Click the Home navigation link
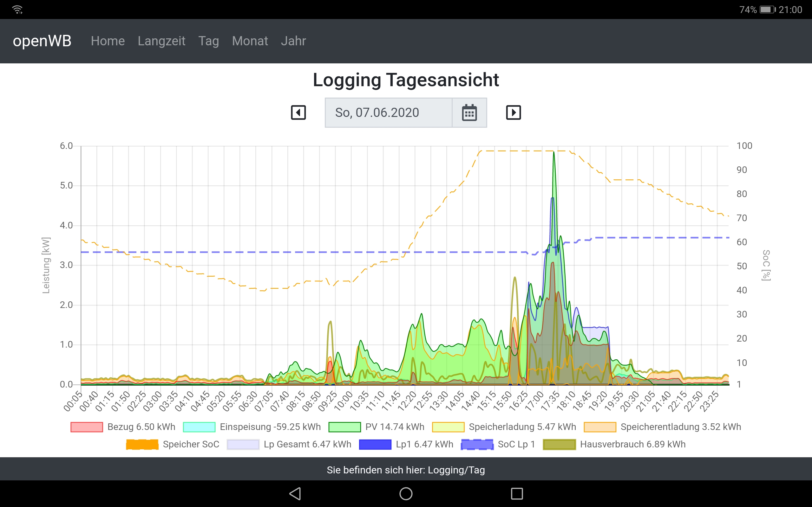 (108, 41)
